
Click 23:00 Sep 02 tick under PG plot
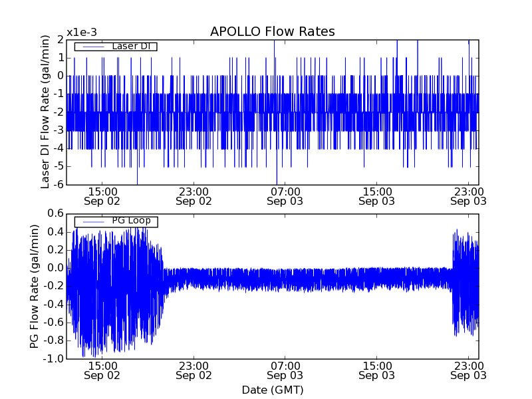click(194, 371)
